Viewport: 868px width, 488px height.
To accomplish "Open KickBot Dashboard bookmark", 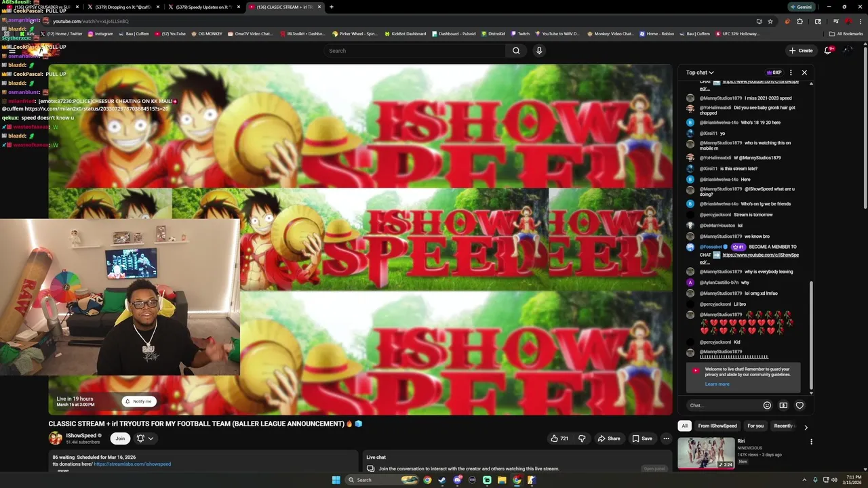I will point(405,34).
